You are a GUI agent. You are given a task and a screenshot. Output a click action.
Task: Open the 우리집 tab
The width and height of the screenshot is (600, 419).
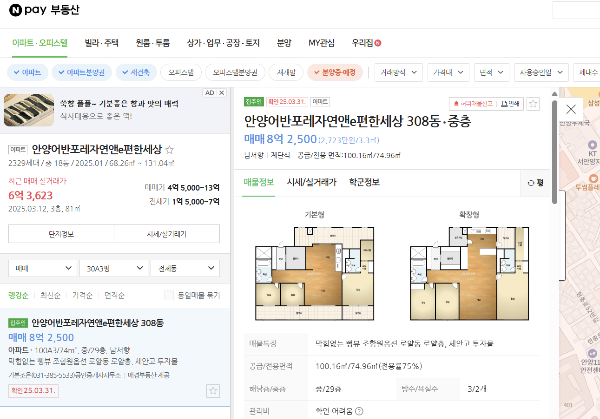(x=362, y=43)
